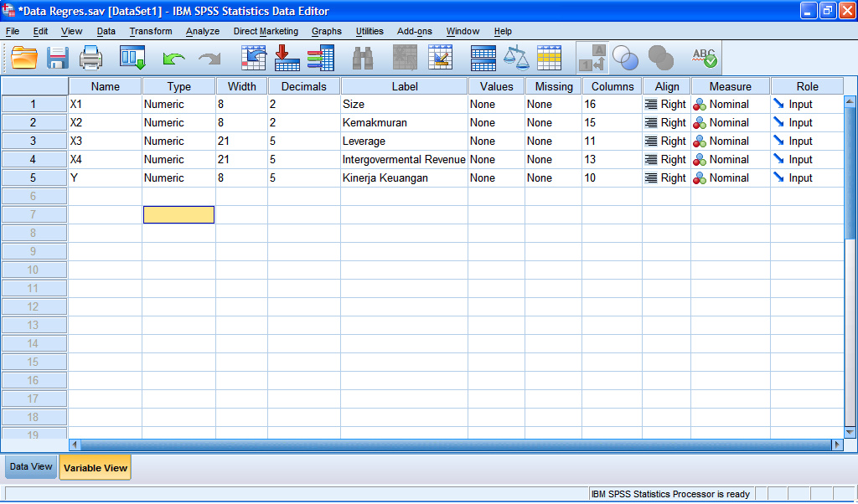Viewport: 858px width, 504px height.
Task: Click Role cell for Y row
Action: [807, 177]
